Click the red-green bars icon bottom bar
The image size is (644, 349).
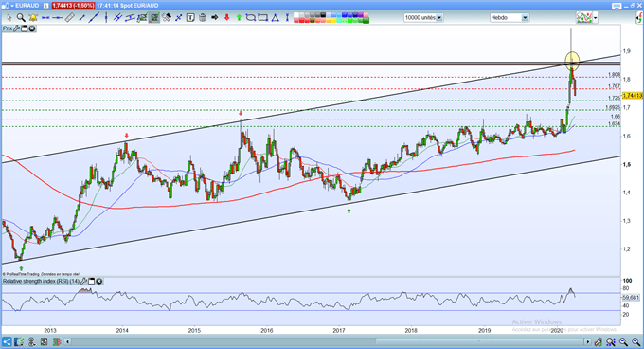pos(57,342)
